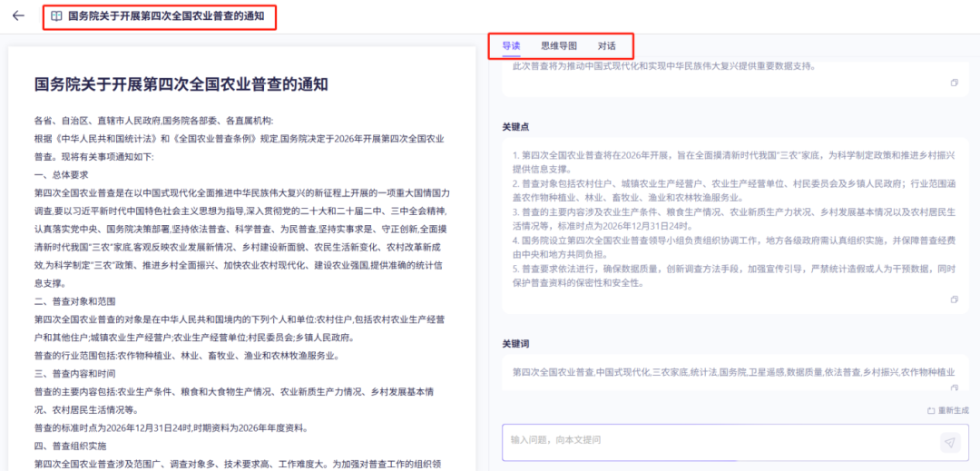980x471 pixels.
Task: Click key point 4 about 领导小组
Action: pyautogui.click(x=733, y=248)
